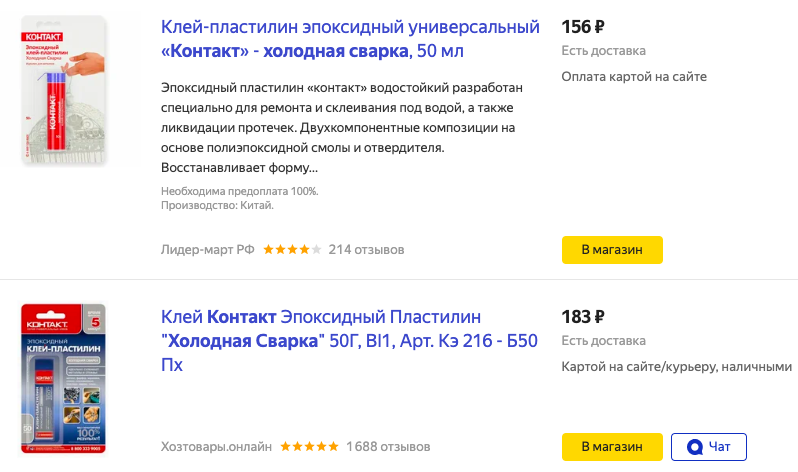This screenshot has width=798, height=472.
Task: Click В магазин button for the 183 ₽ offer
Action: click(612, 446)
